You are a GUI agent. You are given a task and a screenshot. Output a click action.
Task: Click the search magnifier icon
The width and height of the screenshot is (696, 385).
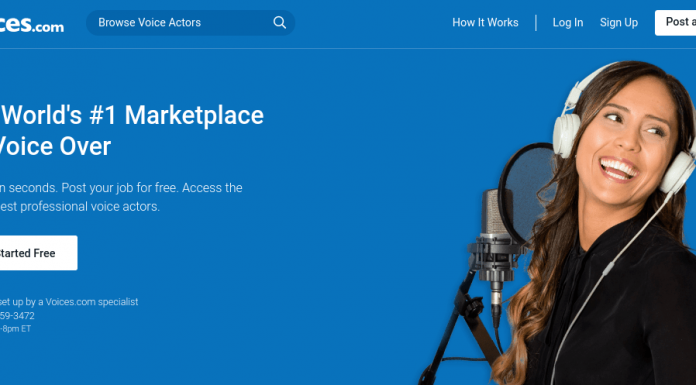pos(279,23)
